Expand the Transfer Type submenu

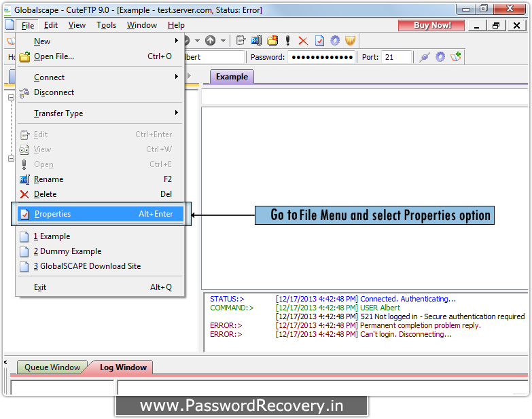(177, 113)
